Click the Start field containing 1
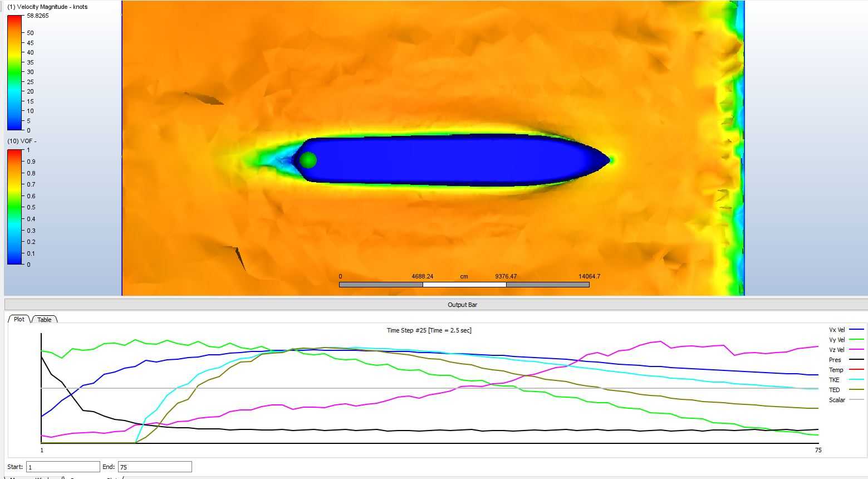 (x=63, y=467)
